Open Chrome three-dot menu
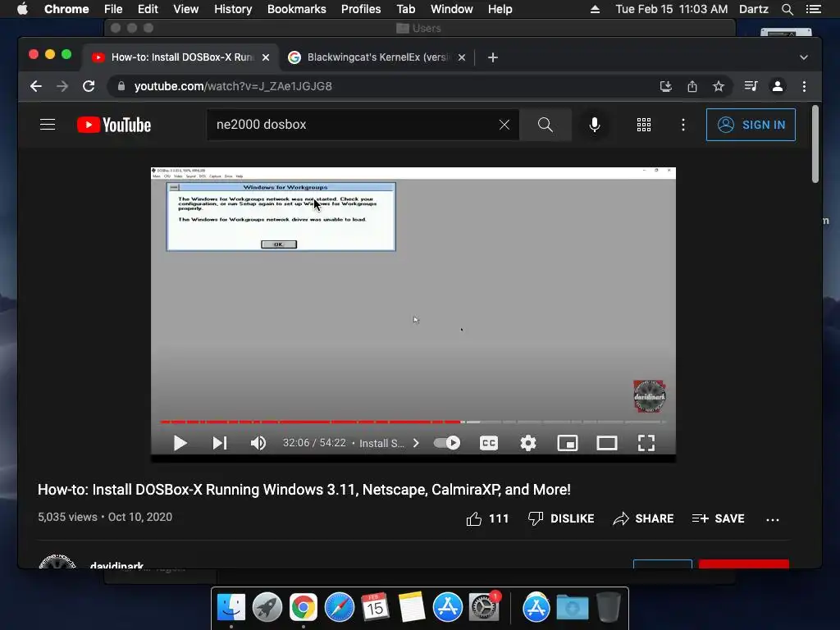Screen dimensions: 840x630 [804, 86]
